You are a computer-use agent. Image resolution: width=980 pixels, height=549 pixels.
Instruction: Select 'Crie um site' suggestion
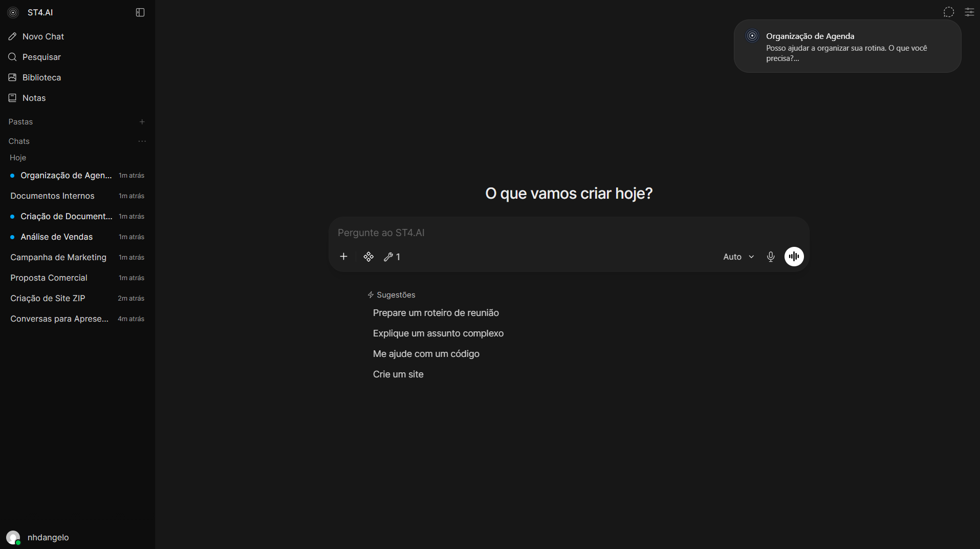[398, 374]
